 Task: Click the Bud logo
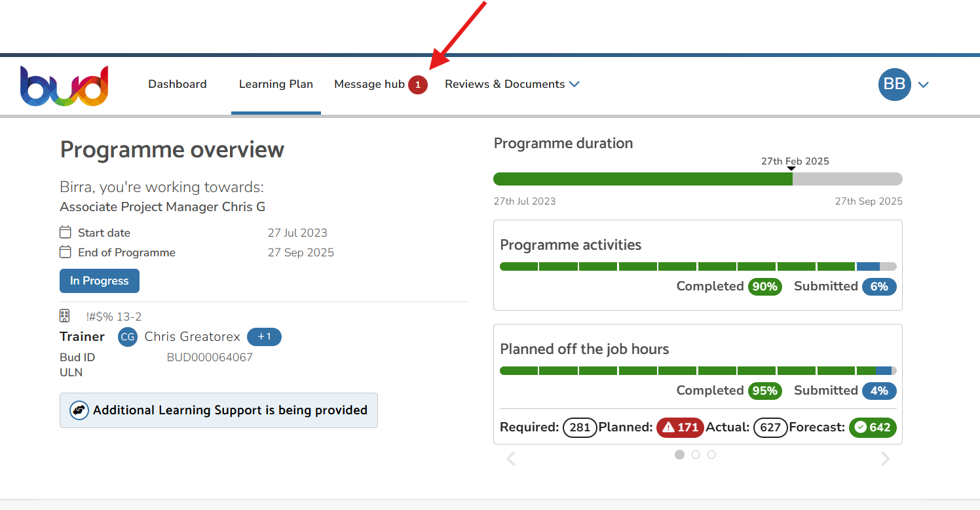[x=64, y=86]
